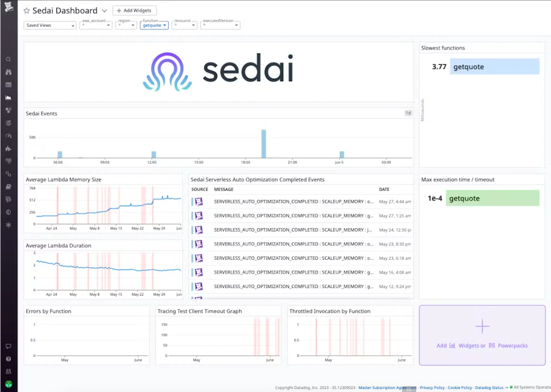Open the Saved Views dropdown
The width and height of the screenshot is (551, 392).
pos(50,25)
